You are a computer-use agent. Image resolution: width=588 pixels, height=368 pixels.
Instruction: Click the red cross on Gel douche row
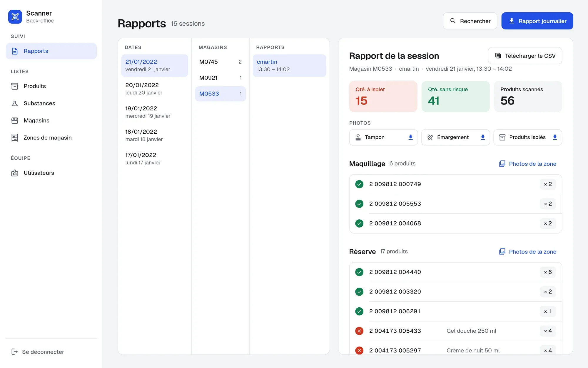pyautogui.click(x=359, y=331)
